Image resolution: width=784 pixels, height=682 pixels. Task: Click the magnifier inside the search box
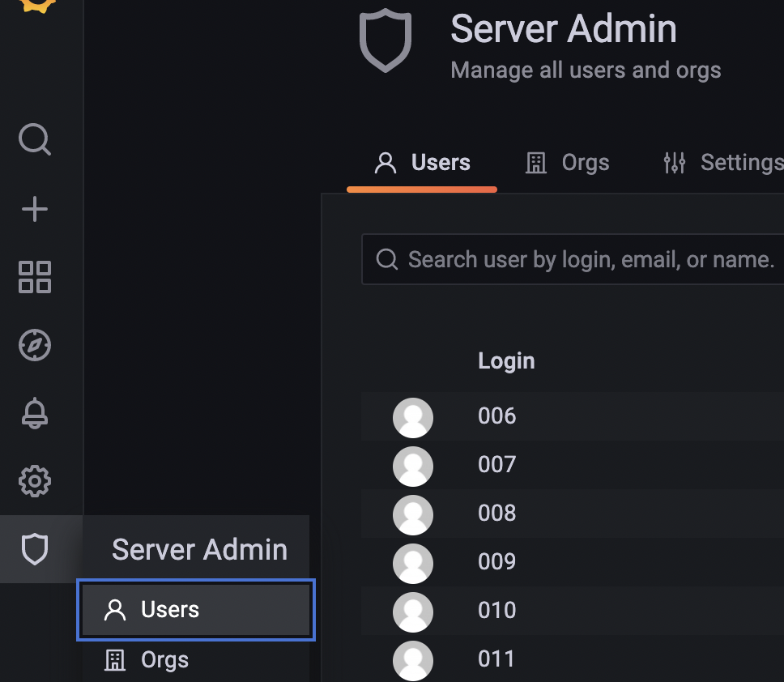tap(386, 259)
